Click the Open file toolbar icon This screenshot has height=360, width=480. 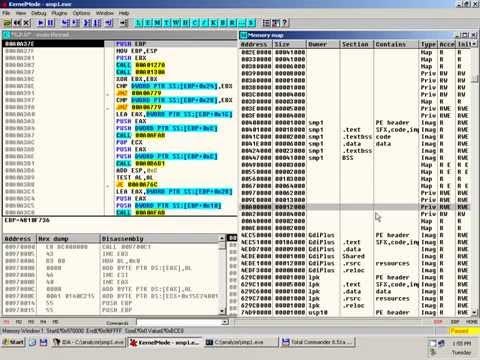[x=7, y=23]
